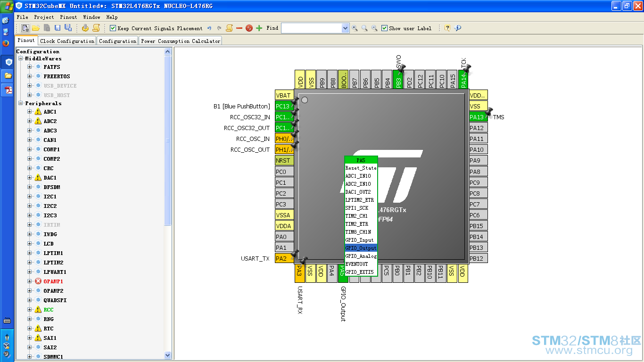Click the Save Project floppy icon

[58, 28]
